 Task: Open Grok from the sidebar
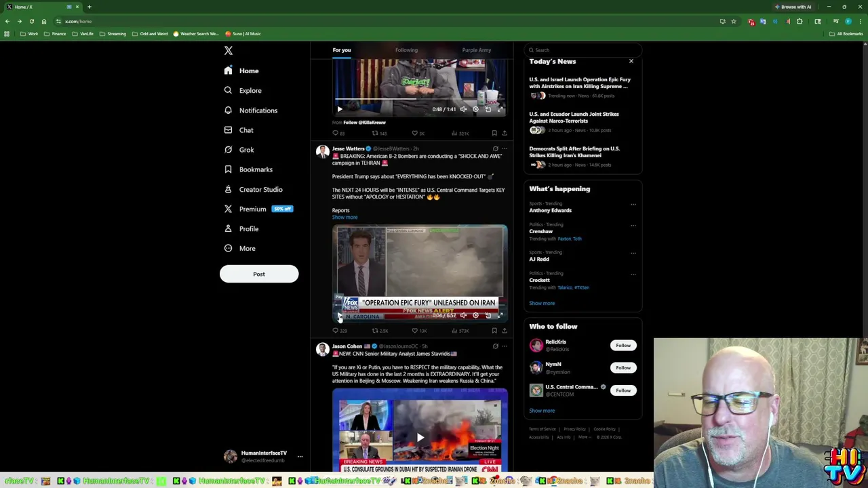[239, 150]
